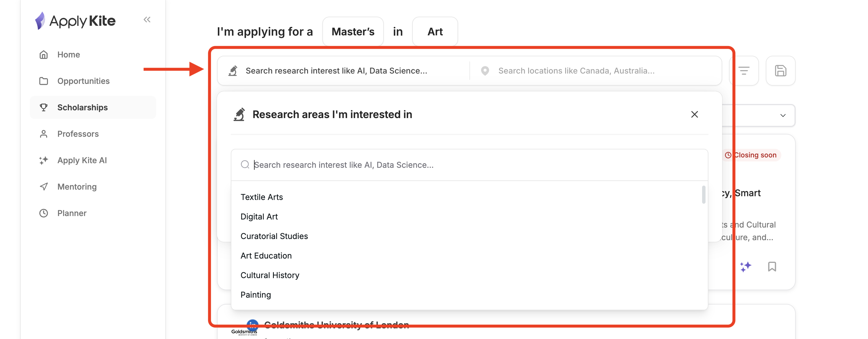Click the location pin icon
Viewport: 868px width, 339px height.
click(485, 71)
